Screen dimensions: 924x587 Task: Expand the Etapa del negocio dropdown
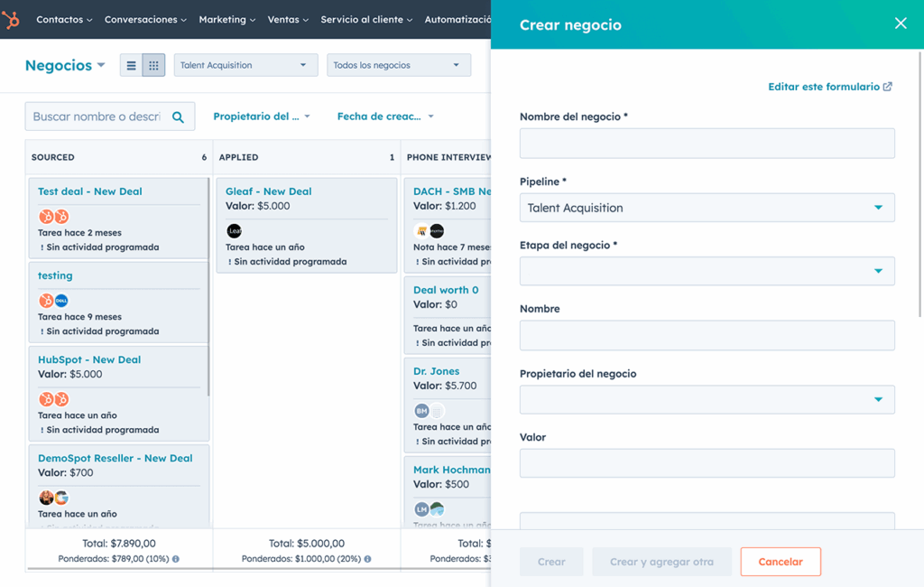coord(707,271)
